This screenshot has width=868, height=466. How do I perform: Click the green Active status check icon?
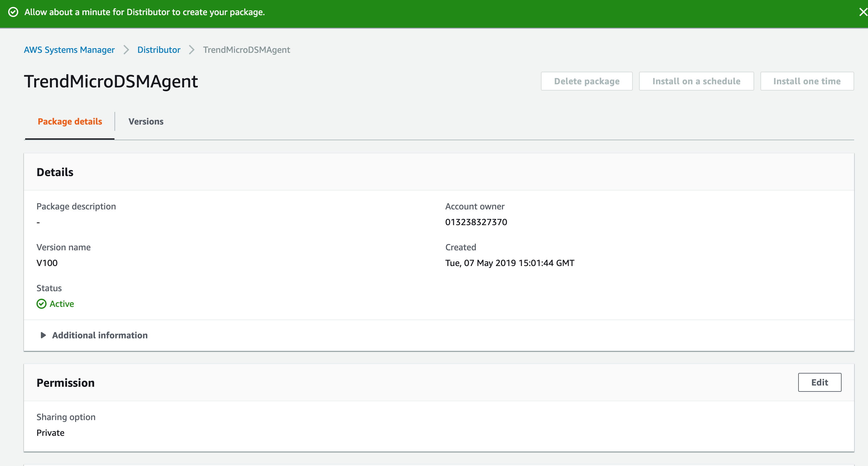tap(41, 303)
